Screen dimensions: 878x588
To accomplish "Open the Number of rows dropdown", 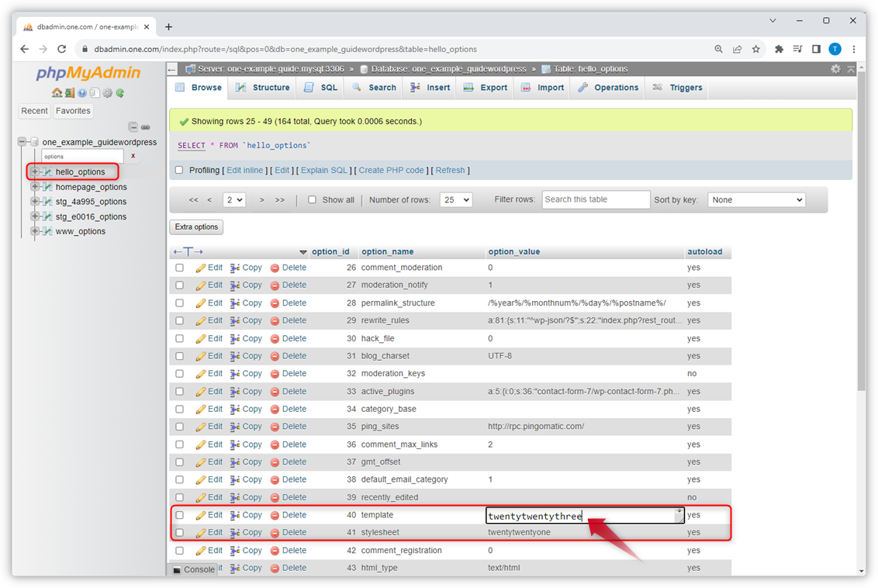I will (x=456, y=199).
